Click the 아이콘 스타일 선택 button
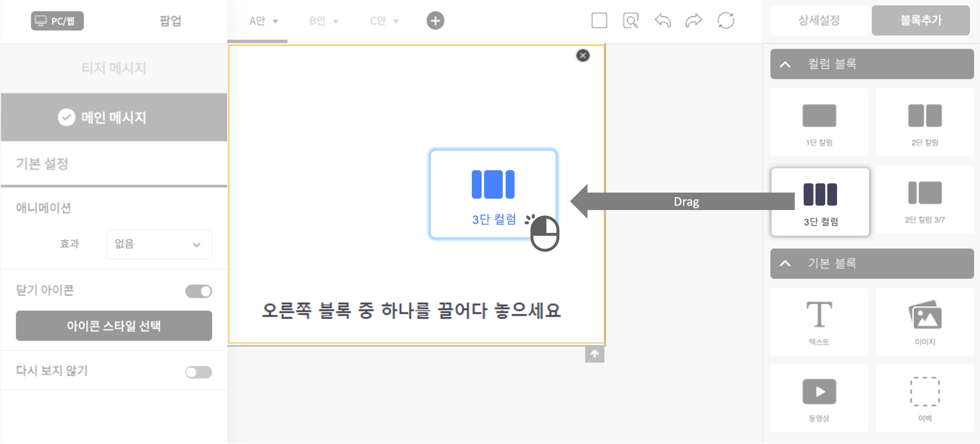980x444 pixels. [114, 326]
